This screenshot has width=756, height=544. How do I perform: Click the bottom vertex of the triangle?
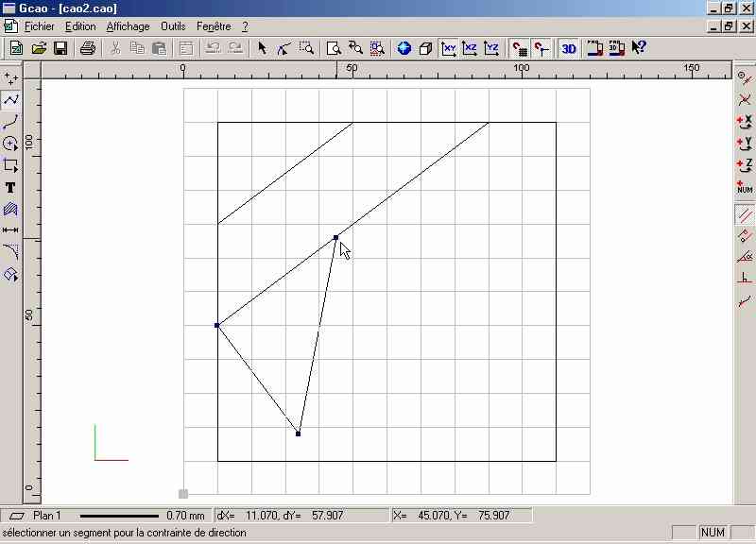pyautogui.click(x=298, y=433)
